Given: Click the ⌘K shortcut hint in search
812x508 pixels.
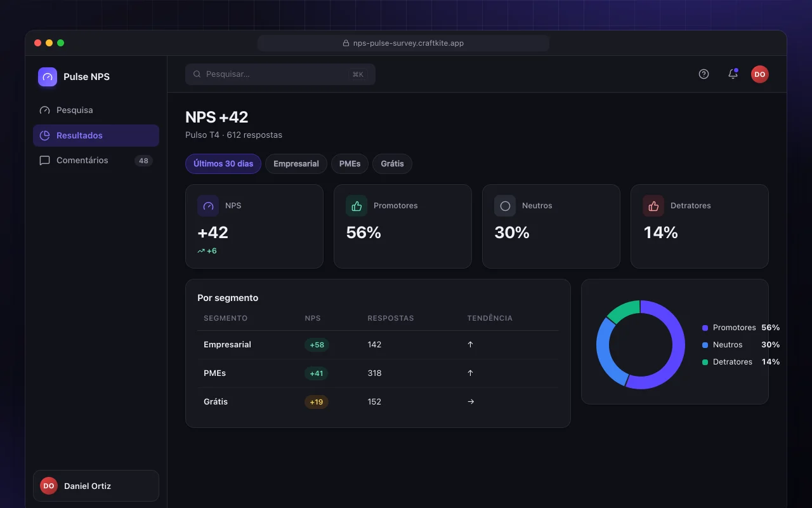Looking at the screenshot, I should [358, 74].
